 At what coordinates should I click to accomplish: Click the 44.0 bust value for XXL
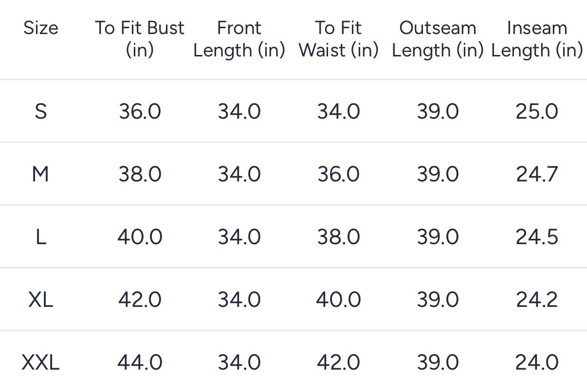(x=140, y=362)
